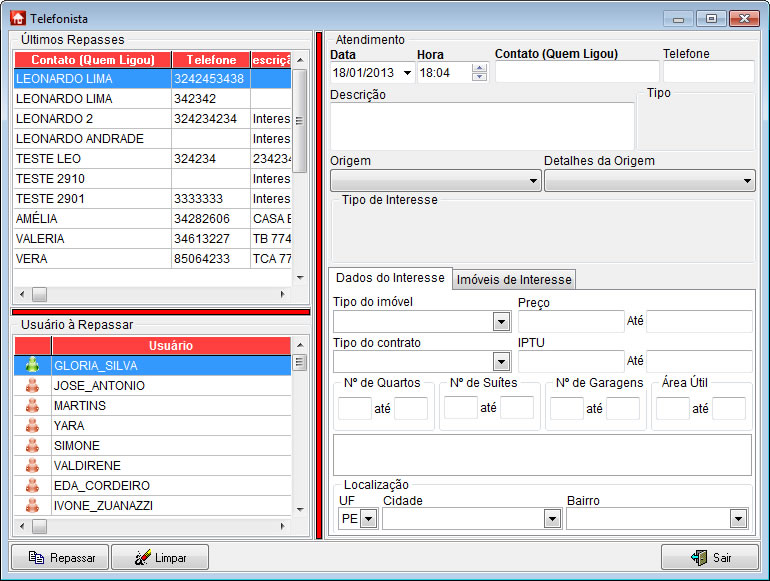Increase the Hora time with up spinner
Viewport: 770px width, 581px height.
tap(479, 68)
